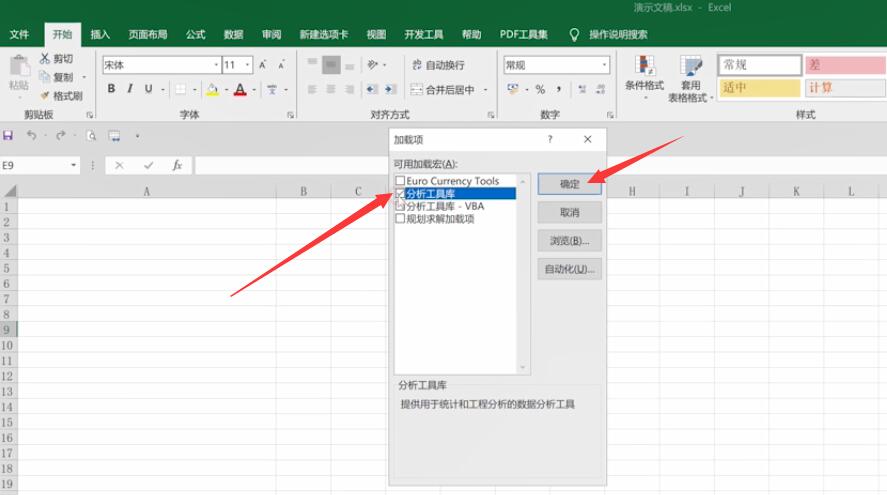Toggle Underline formatting
The height and width of the screenshot is (495, 887).
point(148,89)
